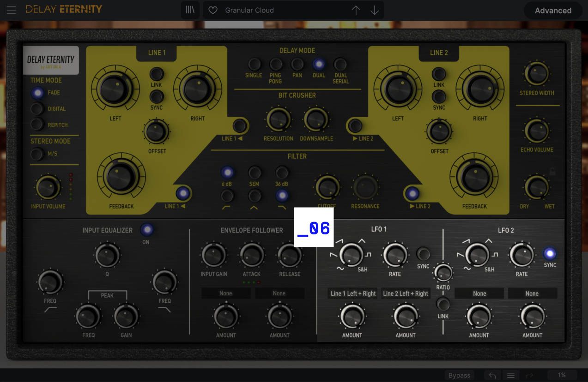Image resolution: width=588 pixels, height=382 pixels.
Task: Click the Bit Crusher Resolution knob
Action: pos(278,119)
